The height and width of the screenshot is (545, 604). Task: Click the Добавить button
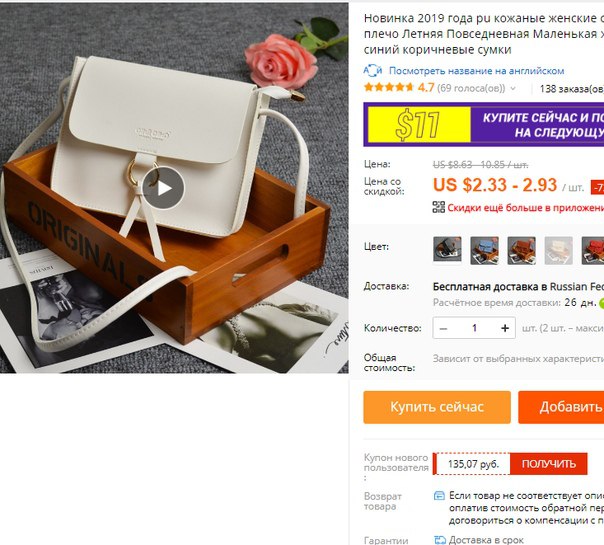click(x=561, y=407)
